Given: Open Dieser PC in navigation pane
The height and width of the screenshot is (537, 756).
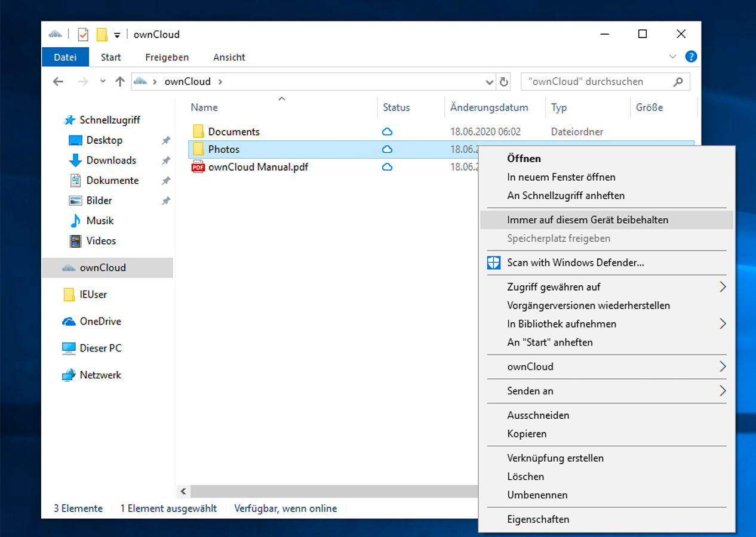Looking at the screenshot, I should pos(100,348).
